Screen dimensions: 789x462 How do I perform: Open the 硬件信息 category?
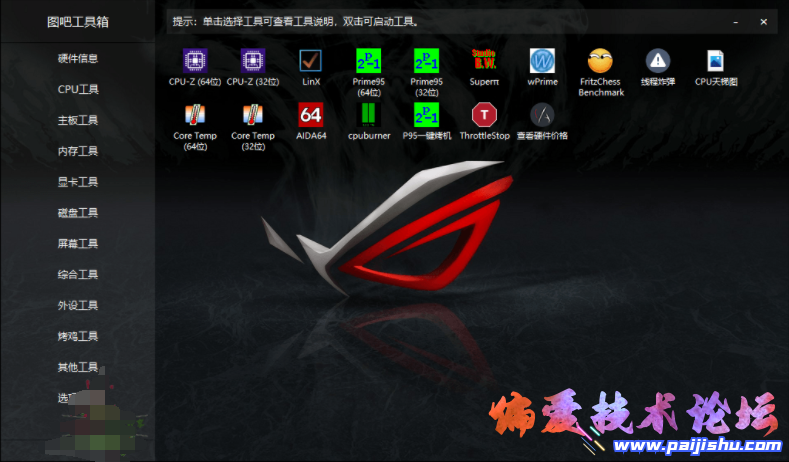[78, 58]
